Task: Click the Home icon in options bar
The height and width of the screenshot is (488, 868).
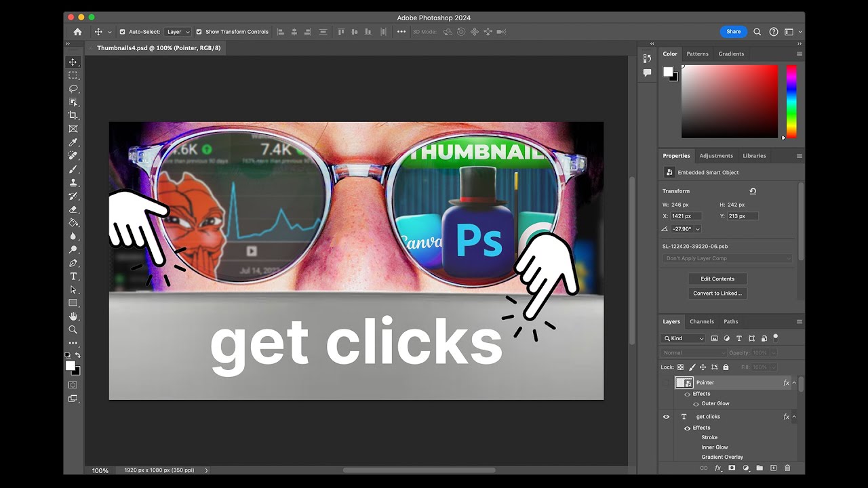Action: point(77,32)
